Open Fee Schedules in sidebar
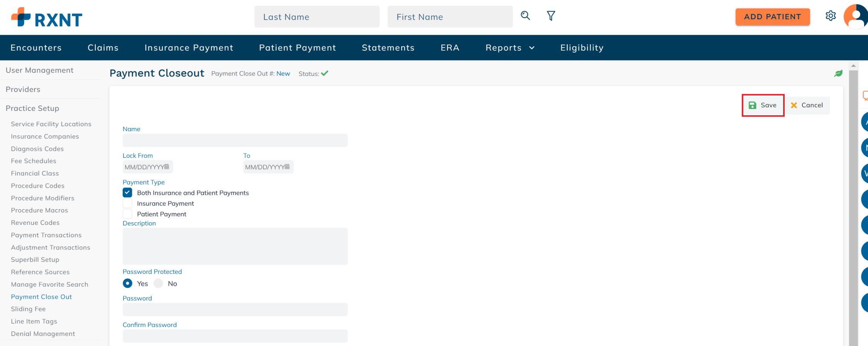The width and height of the screenshot is (868, 346). tap(34, 161)
